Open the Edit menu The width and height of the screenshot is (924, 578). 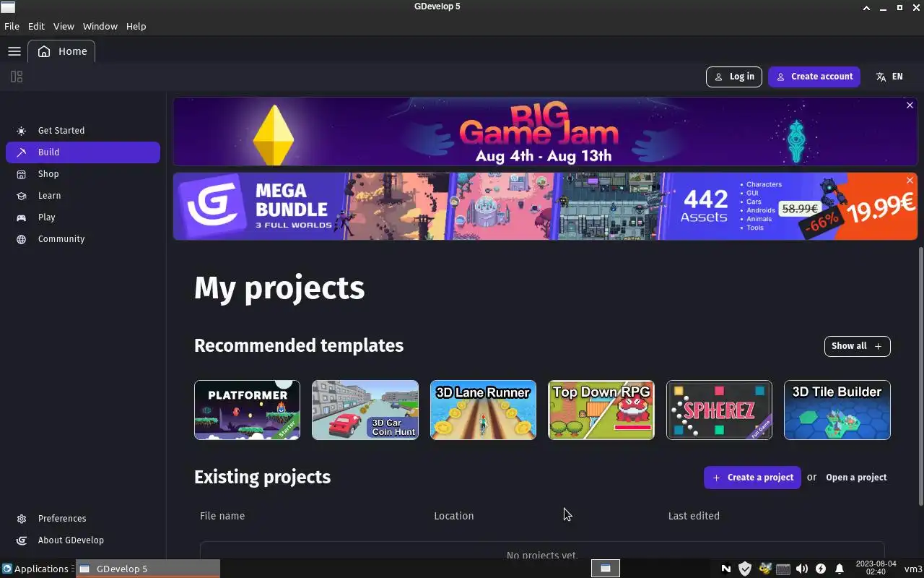(x=36, y=26)
